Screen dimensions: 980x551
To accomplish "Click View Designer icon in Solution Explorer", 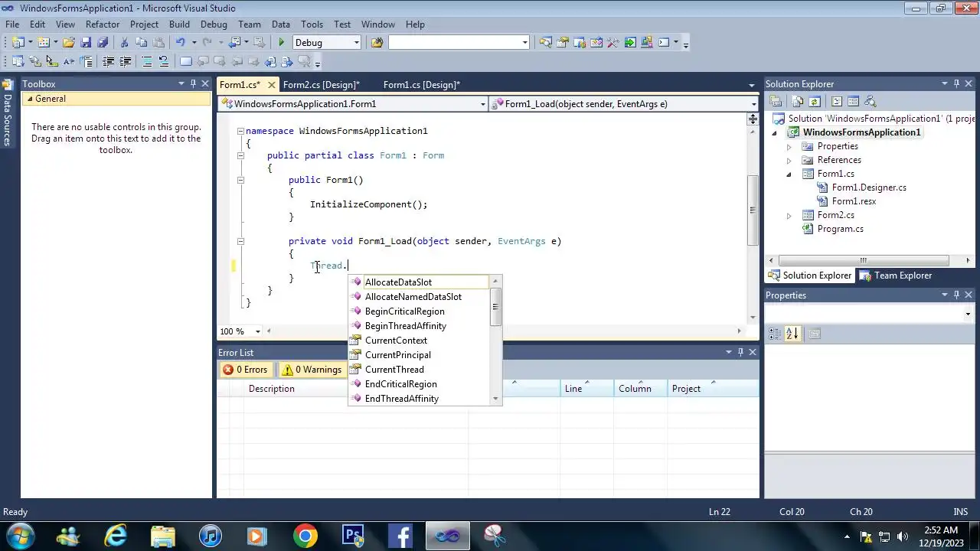I will (x=853, y=101).
